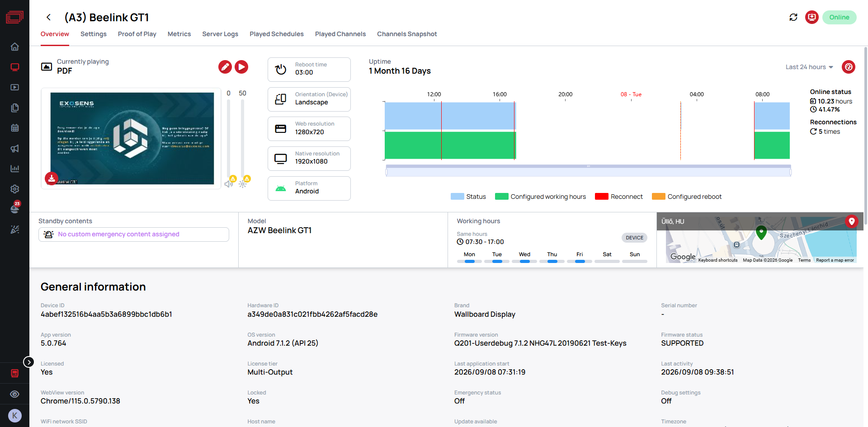Open the calendar schedule icon in sidebar

(15, 128)
